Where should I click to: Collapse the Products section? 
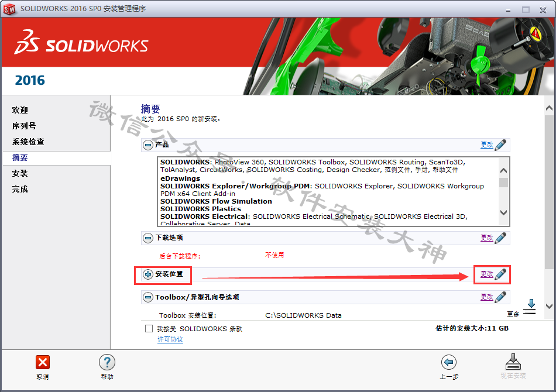148,145
